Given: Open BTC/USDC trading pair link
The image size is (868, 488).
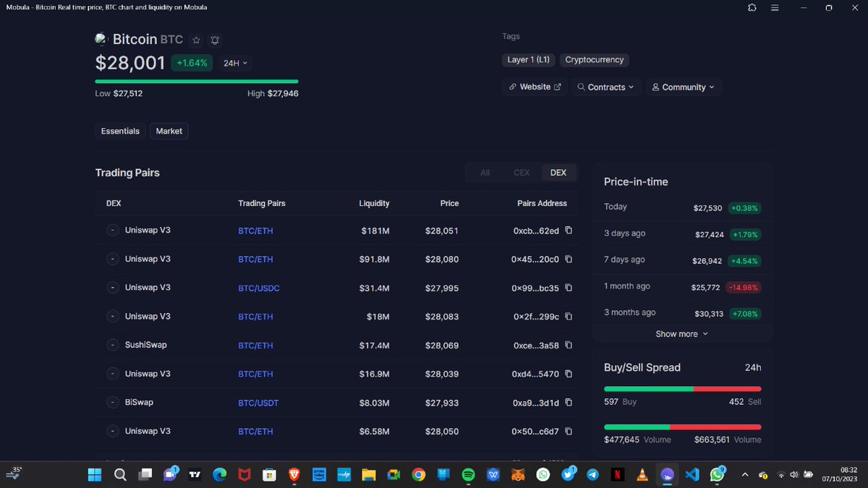Looking at the screenshot, I should pyautogui.click(x=259, y=288).
